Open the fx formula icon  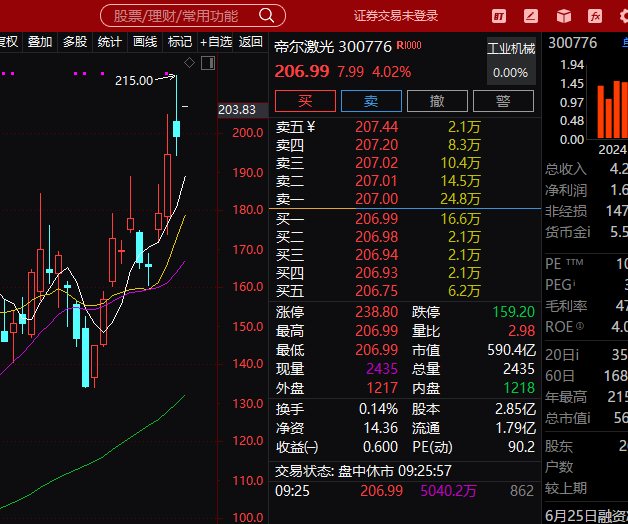click(x=595, y=16)
